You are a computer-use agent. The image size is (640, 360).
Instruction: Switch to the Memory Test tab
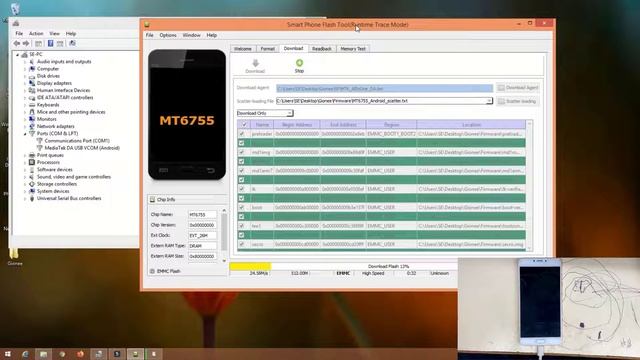coord(353,49)
